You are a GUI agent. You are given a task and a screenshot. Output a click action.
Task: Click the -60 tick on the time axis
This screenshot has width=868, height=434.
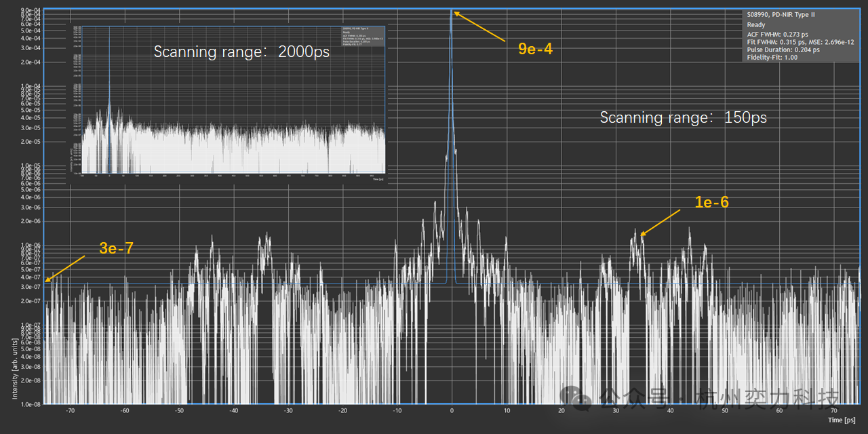pyautogui.click(x=124, y=410)
